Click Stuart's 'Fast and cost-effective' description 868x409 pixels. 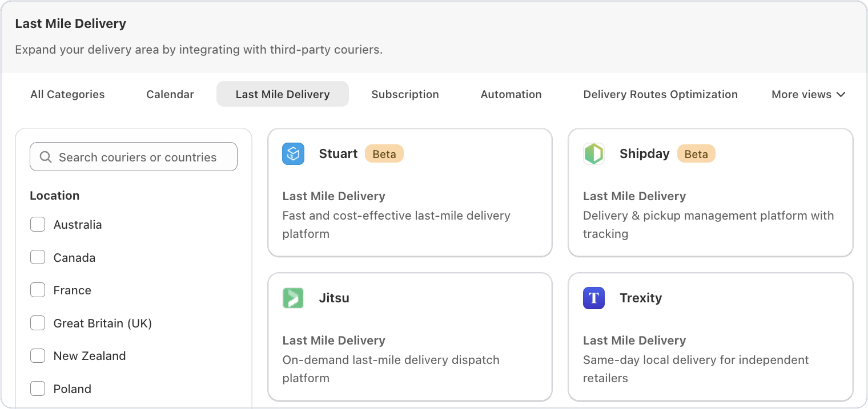coord(396,225)
